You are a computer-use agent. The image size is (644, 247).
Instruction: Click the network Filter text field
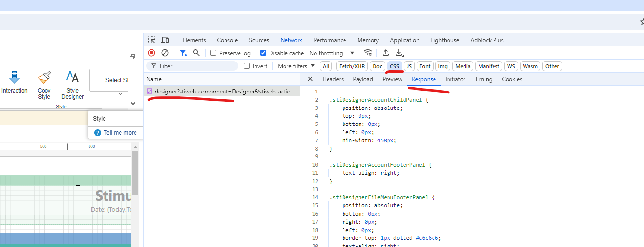pos(196,66)
